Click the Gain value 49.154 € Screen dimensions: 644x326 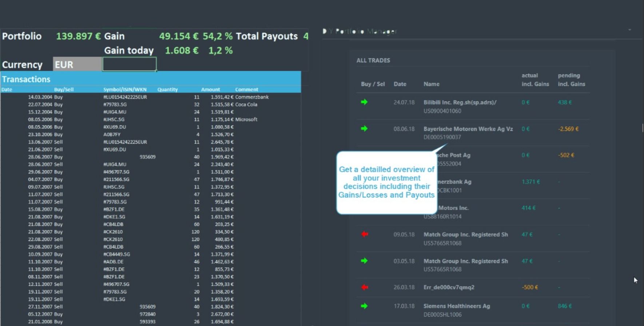179,36
